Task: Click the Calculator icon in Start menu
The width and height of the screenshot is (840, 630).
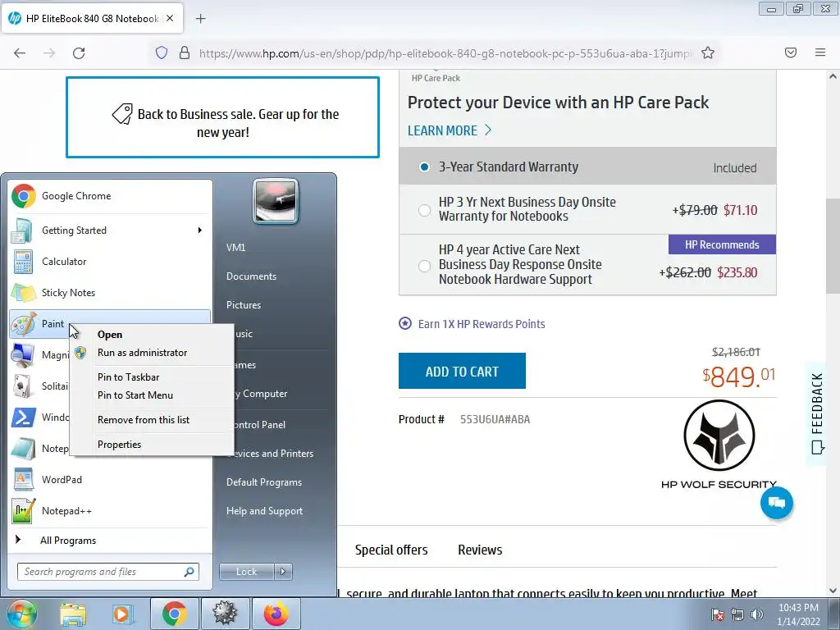Action: [x=23, y=262]
